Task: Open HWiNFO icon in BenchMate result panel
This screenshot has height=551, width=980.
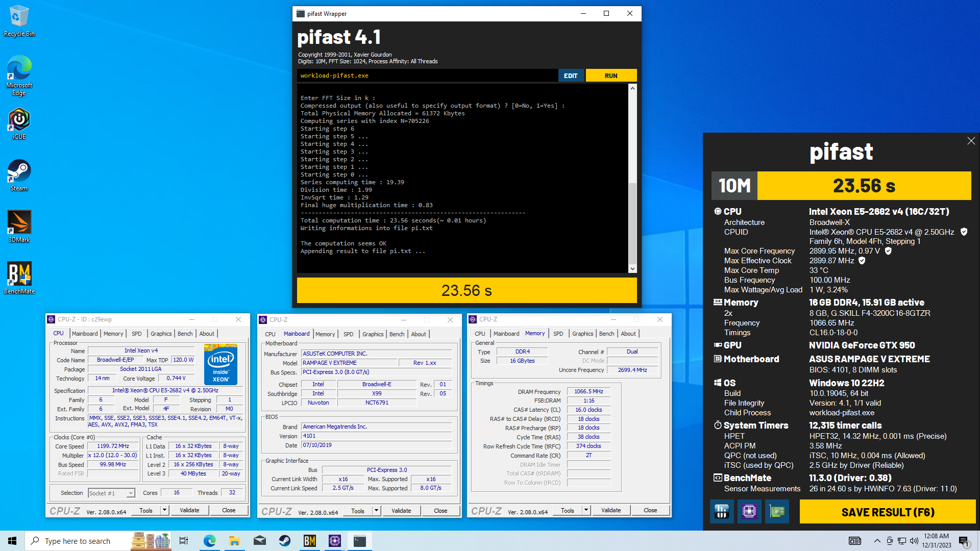Action: click(722, 511)
